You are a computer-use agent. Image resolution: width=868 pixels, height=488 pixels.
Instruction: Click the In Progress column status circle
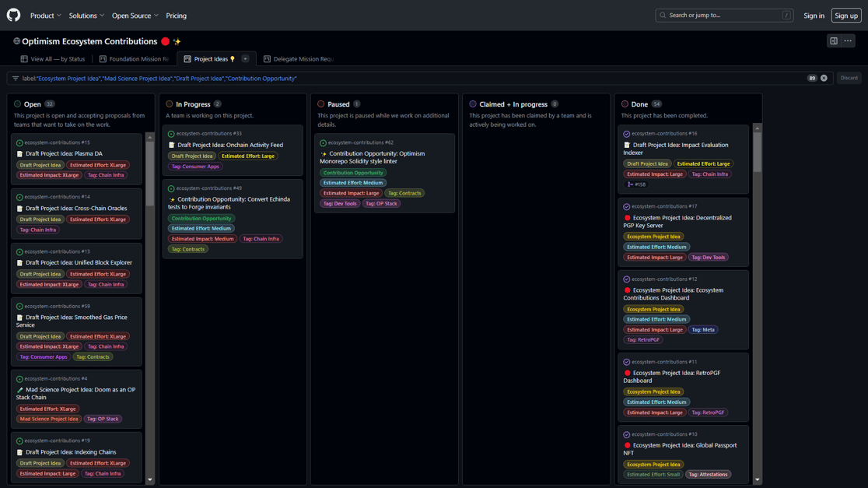pos(170,104)
